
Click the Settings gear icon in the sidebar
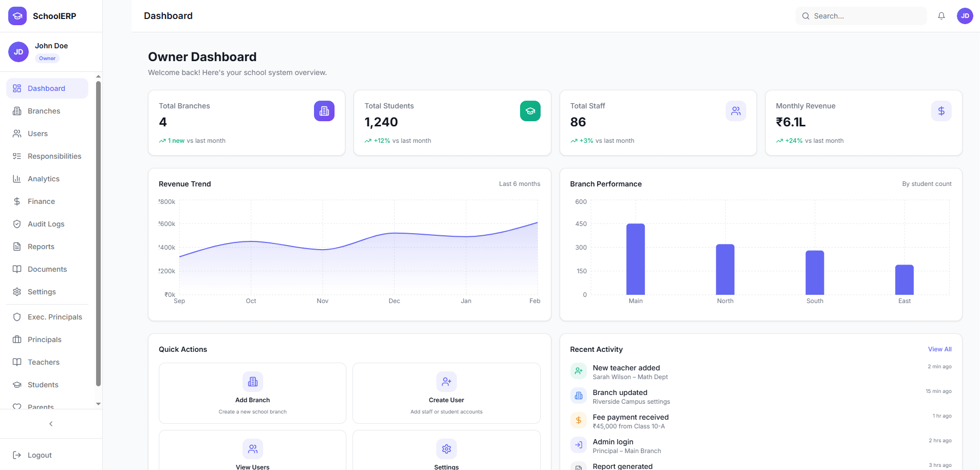pyautogui.click(x=17, y=292)
